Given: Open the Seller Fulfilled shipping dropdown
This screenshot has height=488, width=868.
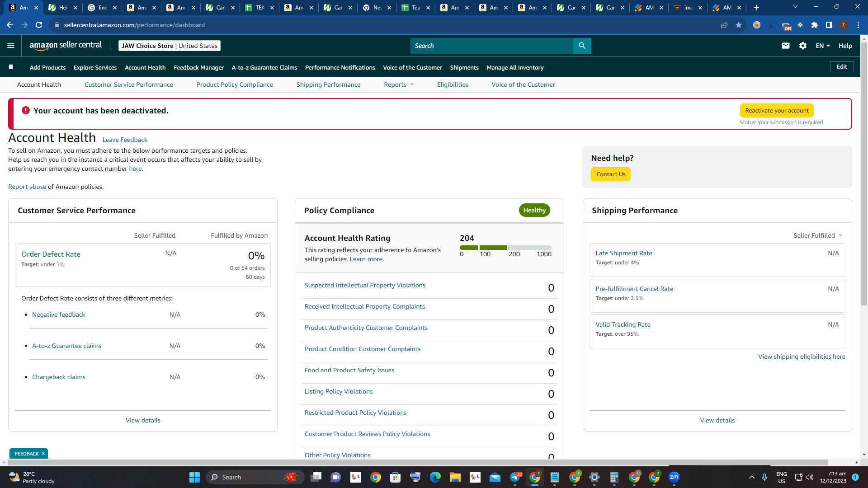Looking at the screenshot, I should tap(818, 235).
